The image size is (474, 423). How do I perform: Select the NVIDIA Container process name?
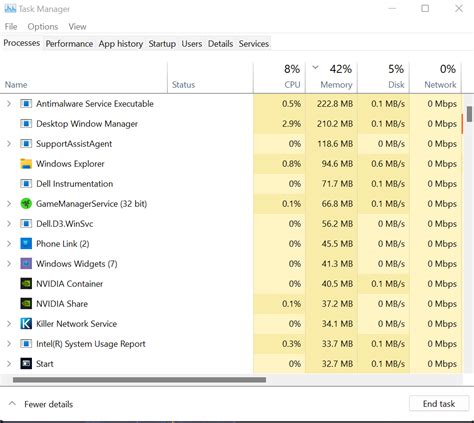coord(69,284)
